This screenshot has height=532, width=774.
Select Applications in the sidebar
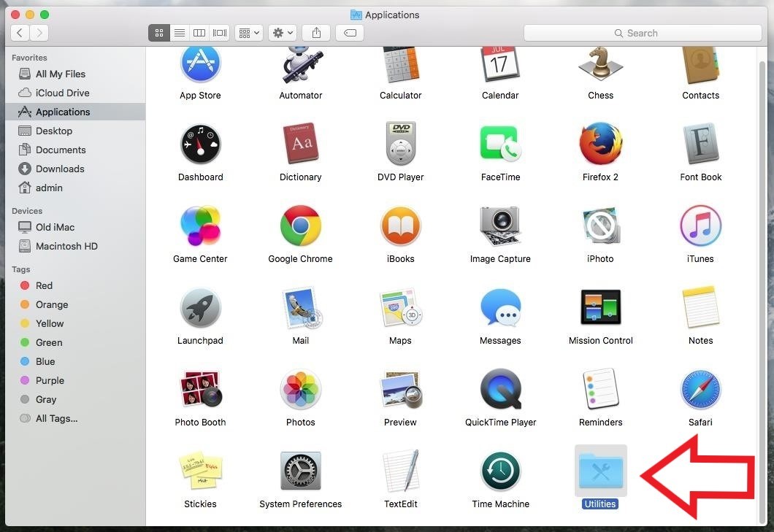(x=75, y=112)
